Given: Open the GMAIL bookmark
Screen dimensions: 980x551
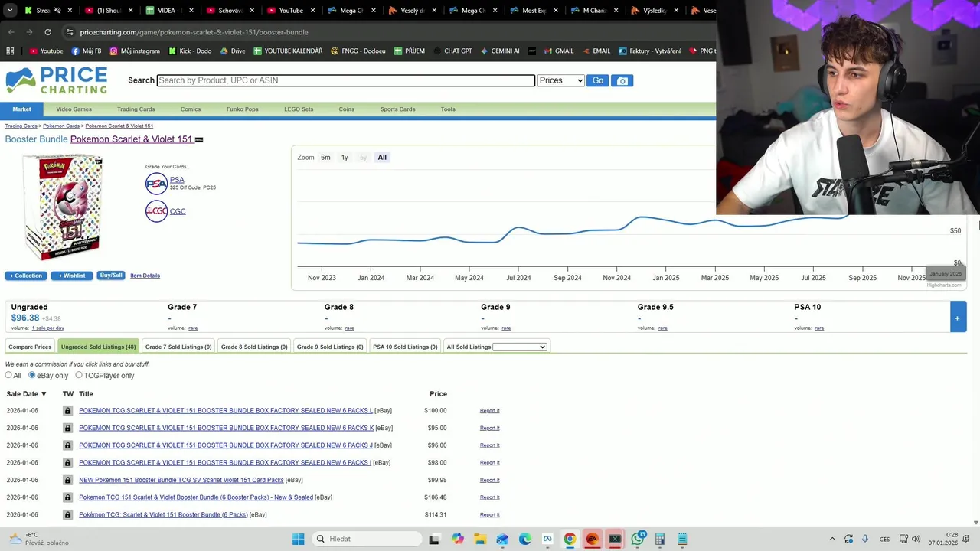Looking at the screenshot, I should [558, 51].
